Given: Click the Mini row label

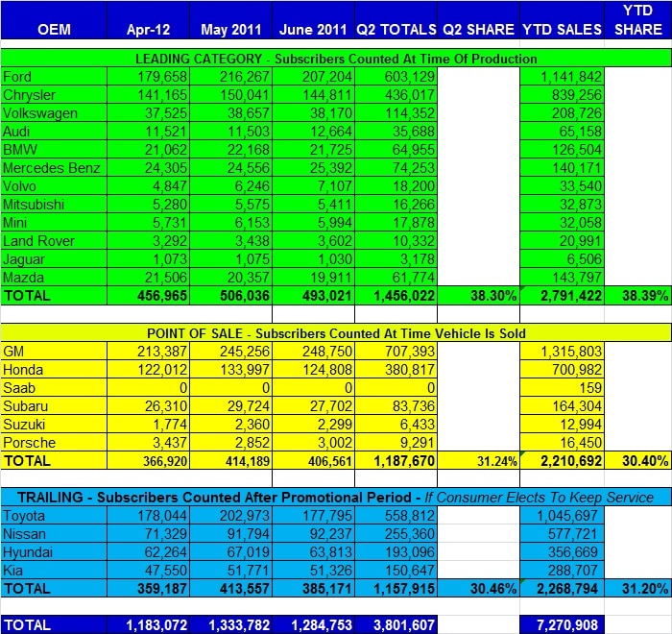Looking at the screenshot, I should (14, 223).
